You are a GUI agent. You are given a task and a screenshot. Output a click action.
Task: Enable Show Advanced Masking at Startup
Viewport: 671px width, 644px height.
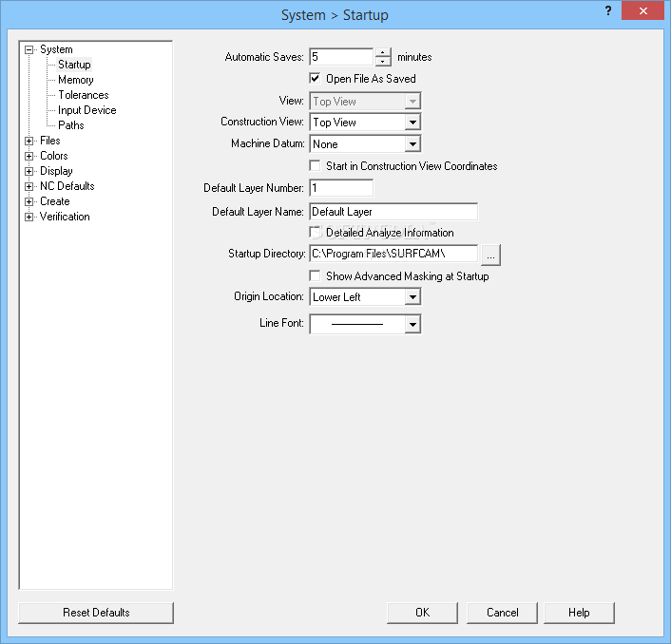(315, 275)
